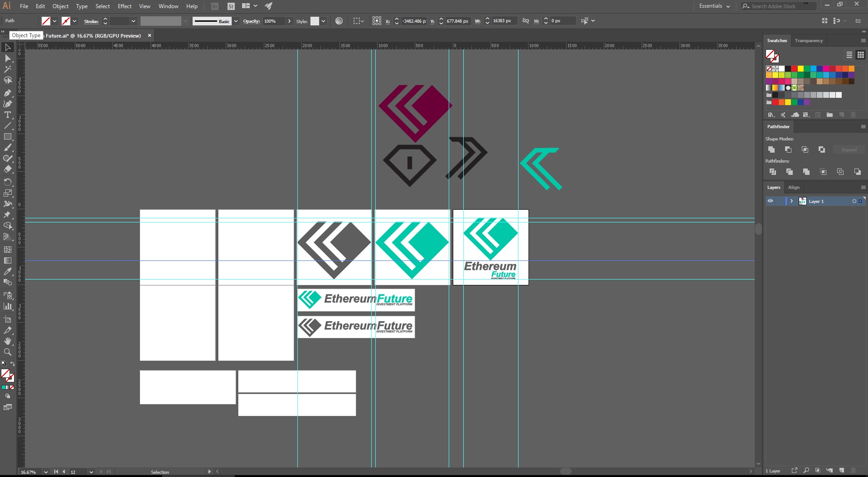Activate the Rotate tool

pos(8,182)
